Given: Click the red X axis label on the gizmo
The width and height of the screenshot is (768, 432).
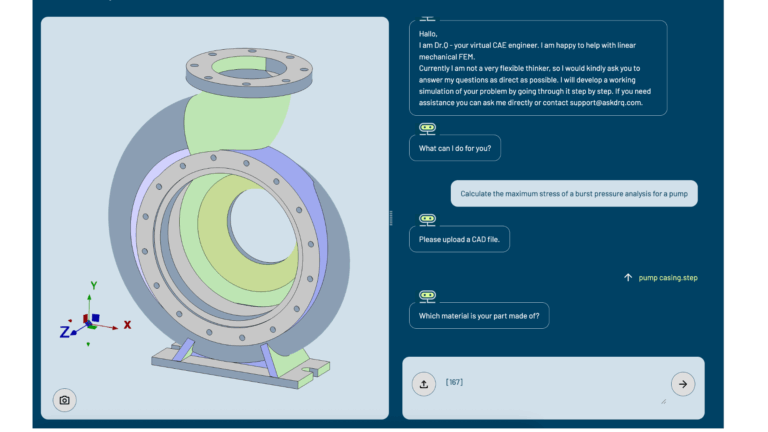Looking at the screenshot, I should pos(127,325).
